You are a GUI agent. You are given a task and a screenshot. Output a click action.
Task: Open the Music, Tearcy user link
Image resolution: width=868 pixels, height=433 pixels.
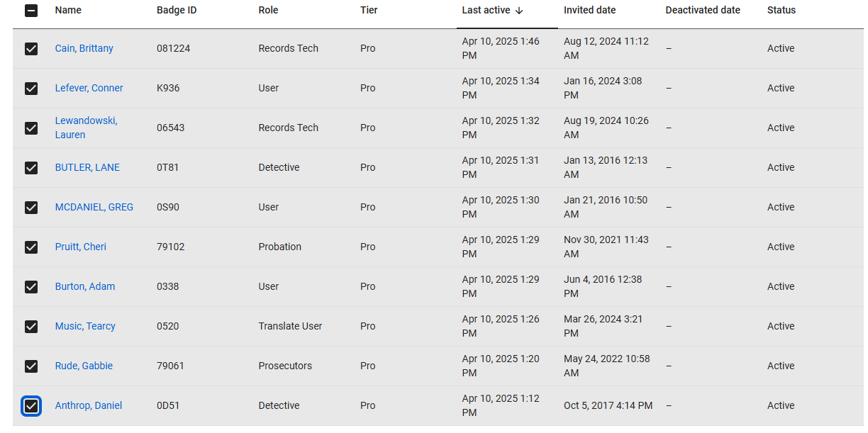85,327
